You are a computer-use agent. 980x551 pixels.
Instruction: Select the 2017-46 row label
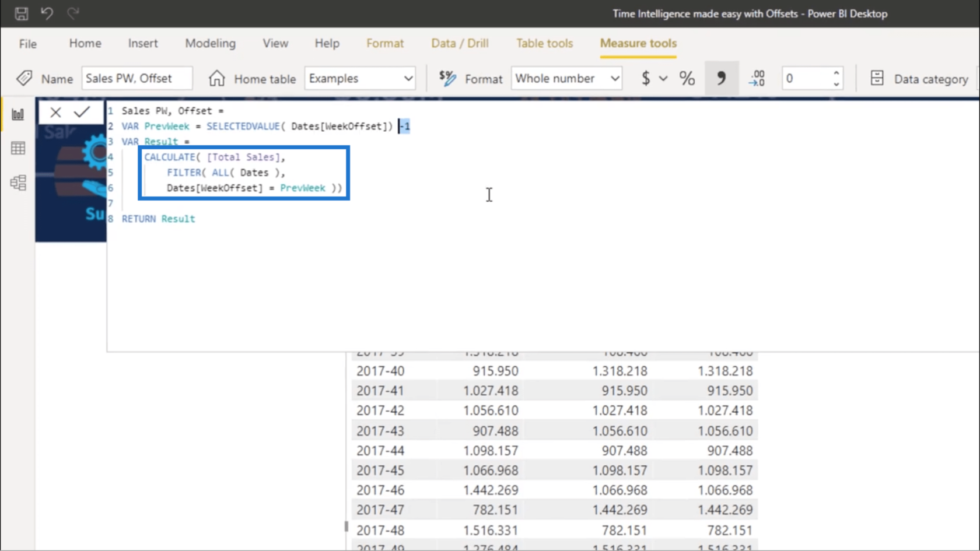[380, 490]
